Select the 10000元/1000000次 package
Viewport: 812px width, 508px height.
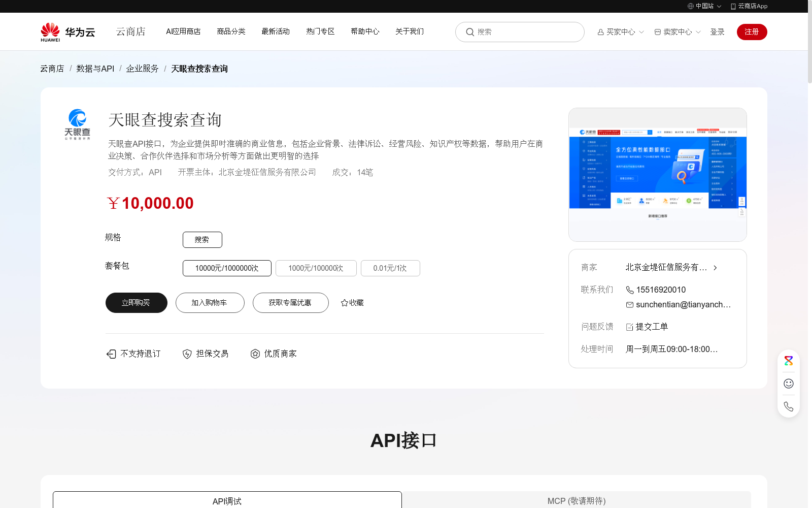(x=227, y=268)
